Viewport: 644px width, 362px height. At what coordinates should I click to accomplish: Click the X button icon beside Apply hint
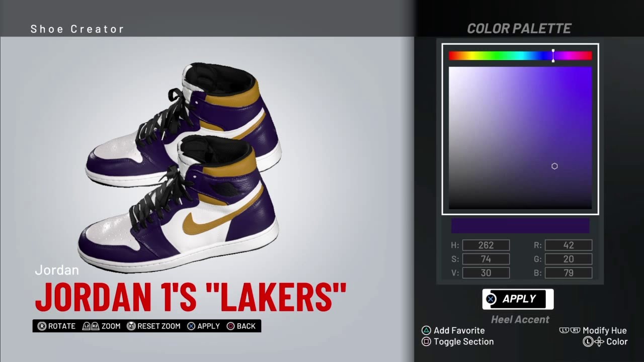click(x=191, y=326)
